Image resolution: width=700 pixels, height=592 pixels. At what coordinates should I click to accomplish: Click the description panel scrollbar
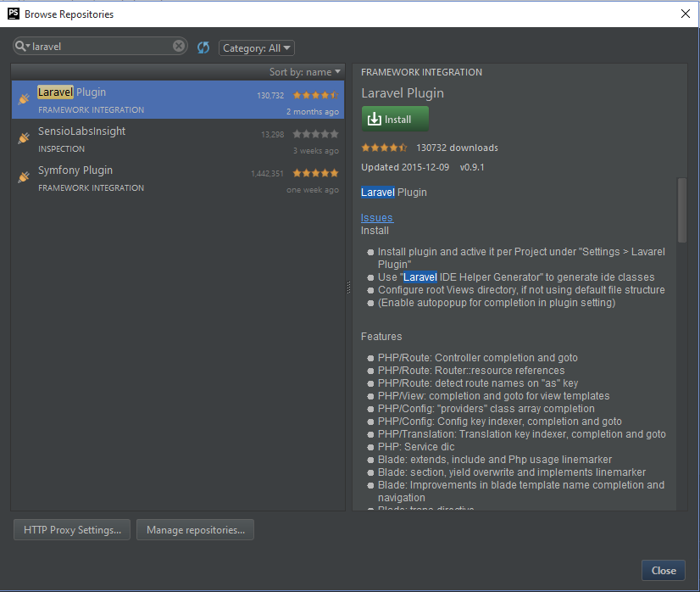(x=681, y=210)
